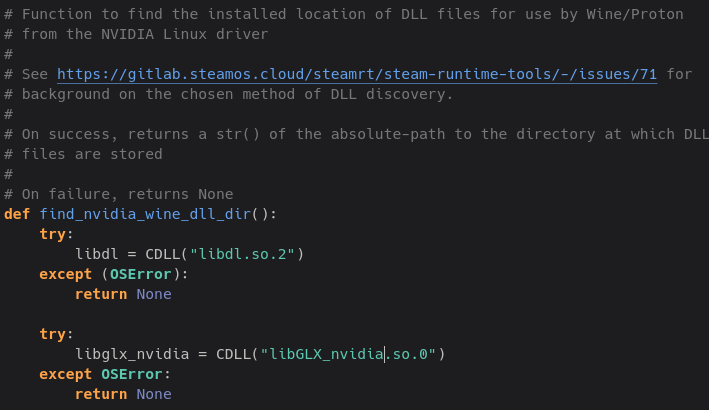Click the "libdl.so.2" string literal

click(x=242, y=254)
